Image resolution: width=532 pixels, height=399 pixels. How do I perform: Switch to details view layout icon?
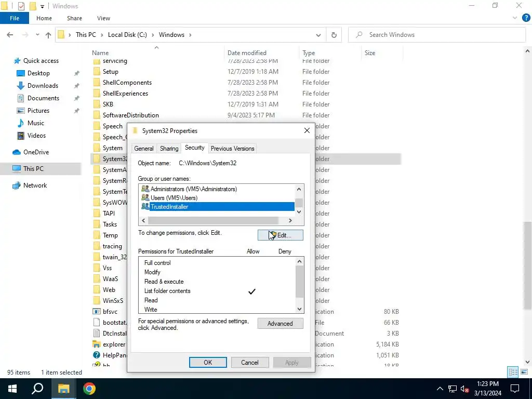pyautogui.click(x=513, y=372)
